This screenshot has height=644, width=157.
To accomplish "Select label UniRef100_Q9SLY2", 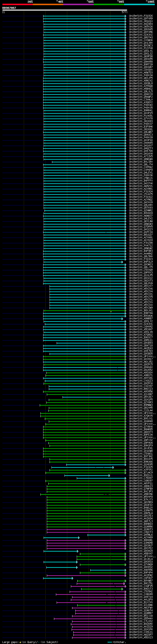I will pyautogui.click(x=141, y=321).
